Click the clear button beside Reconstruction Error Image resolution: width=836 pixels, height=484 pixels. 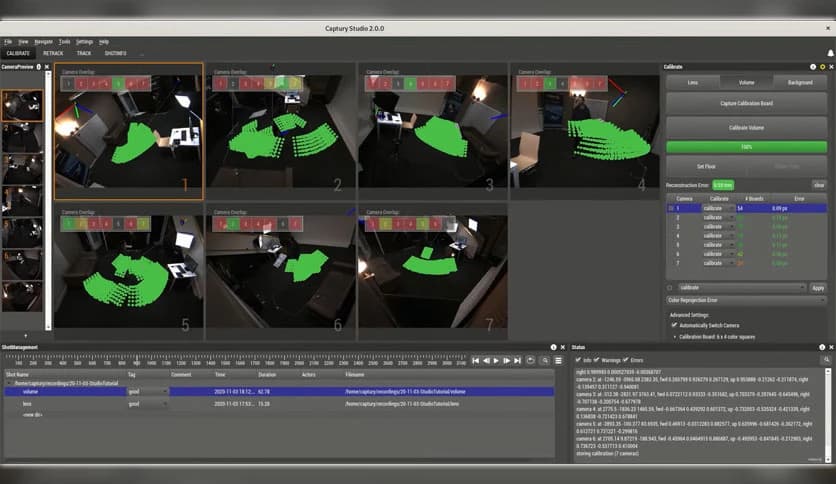(x=819, y=185)
